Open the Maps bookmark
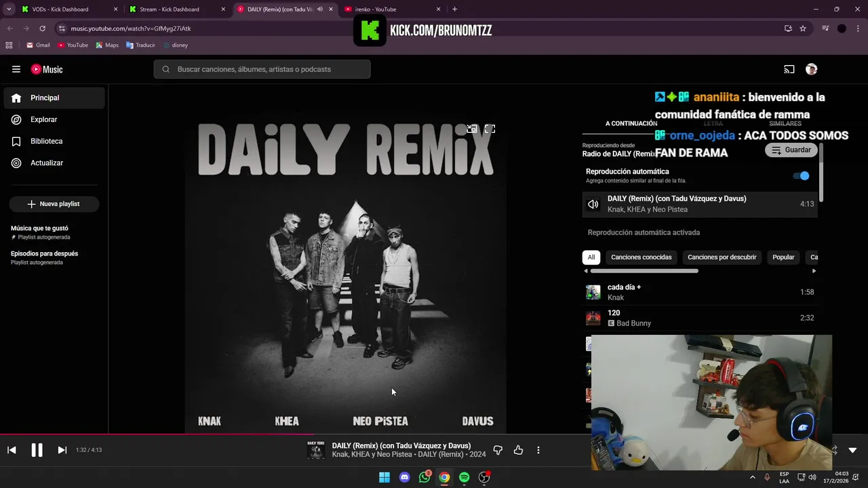868x488 pixels. coord(107,45)
